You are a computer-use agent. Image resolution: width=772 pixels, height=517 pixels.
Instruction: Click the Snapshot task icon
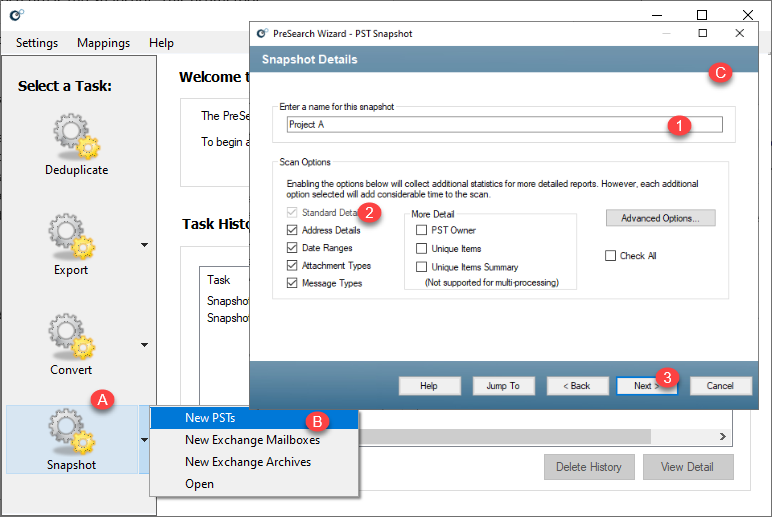(x=71, y=432)
